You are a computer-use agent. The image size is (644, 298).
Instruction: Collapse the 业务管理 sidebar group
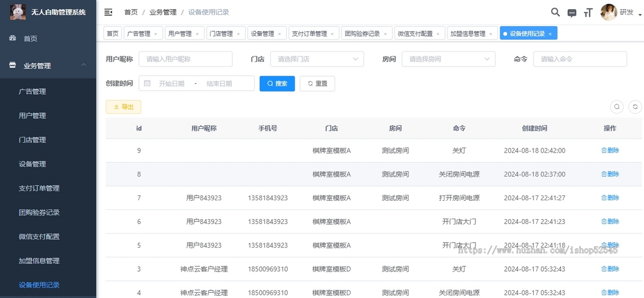(x=48, y=66)
